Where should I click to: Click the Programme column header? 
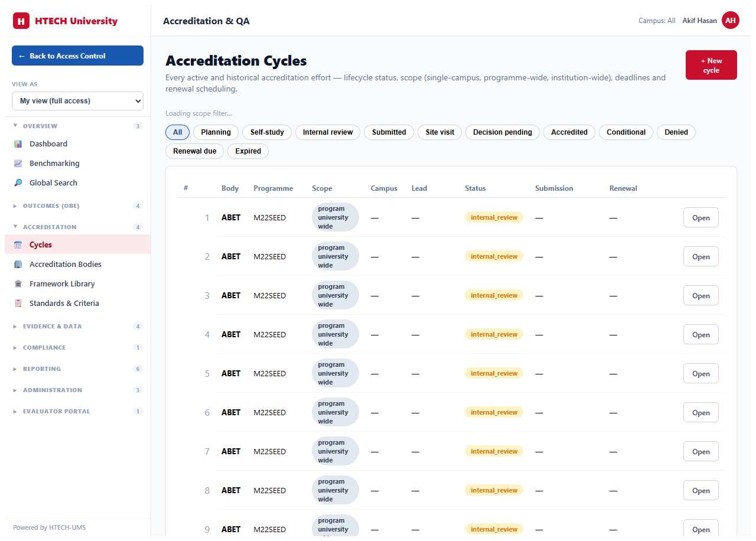pos(273,188)
